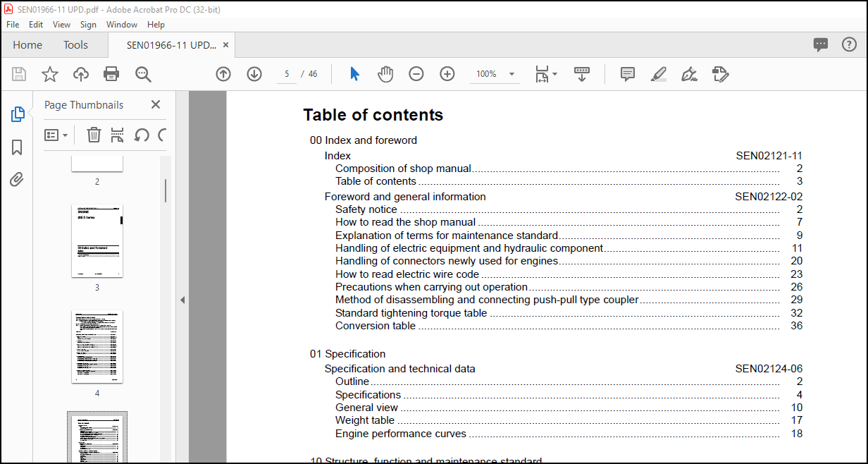Open the Help question mark icon

point(850,44)
